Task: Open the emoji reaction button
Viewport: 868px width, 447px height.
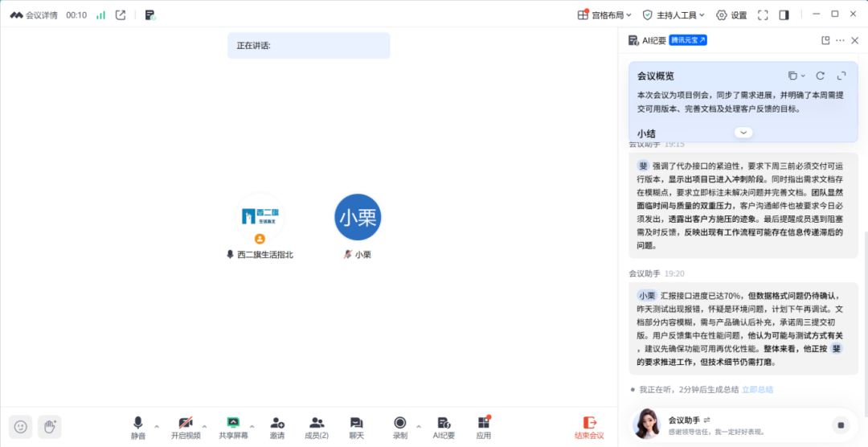Action: point(20,427)
